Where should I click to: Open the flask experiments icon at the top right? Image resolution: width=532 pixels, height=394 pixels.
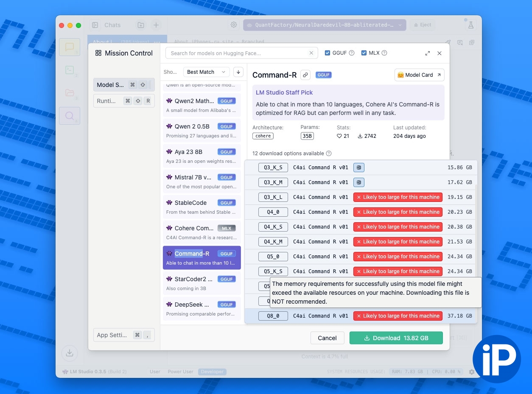click(470, 25)
